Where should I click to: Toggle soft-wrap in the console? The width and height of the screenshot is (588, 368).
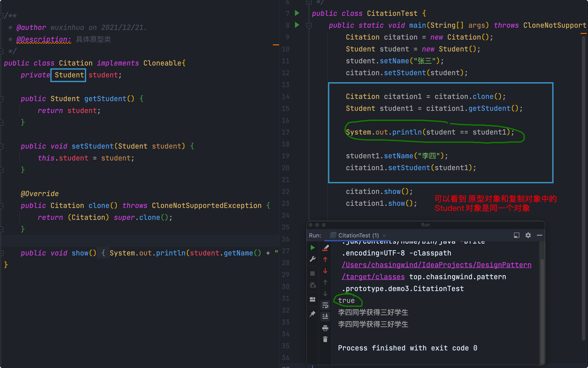325,305
